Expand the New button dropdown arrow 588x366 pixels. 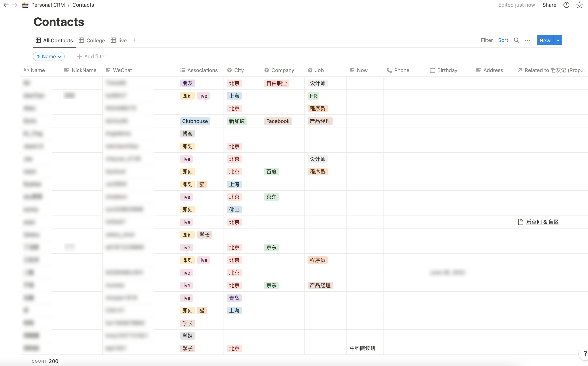558,41
